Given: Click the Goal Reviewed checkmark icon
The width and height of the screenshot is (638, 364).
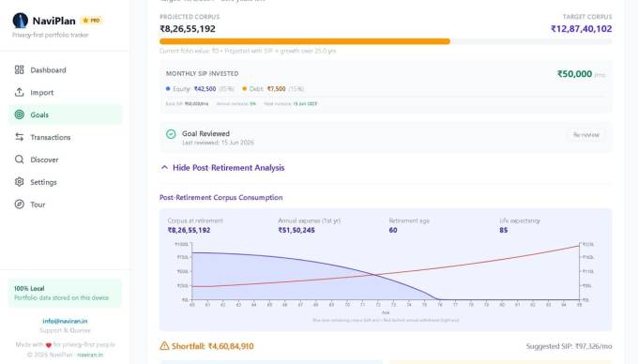Looking at the screenshot, I should coord(171,134).
